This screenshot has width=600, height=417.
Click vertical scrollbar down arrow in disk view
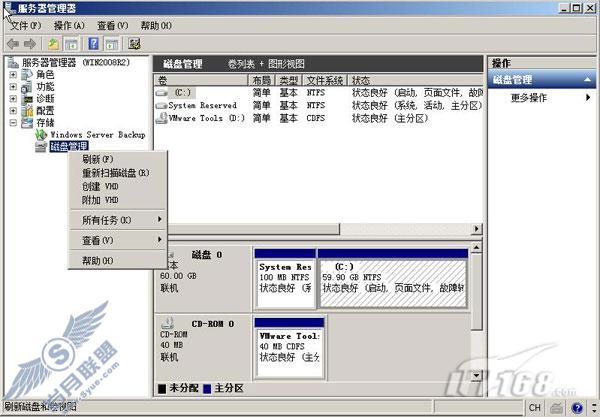tap(476, 376)
